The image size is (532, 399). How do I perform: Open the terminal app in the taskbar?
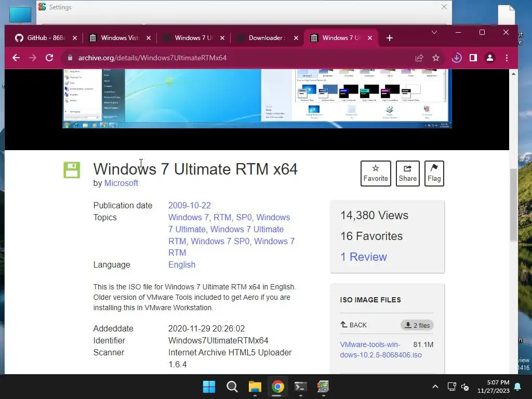click(x=301, y=387)
